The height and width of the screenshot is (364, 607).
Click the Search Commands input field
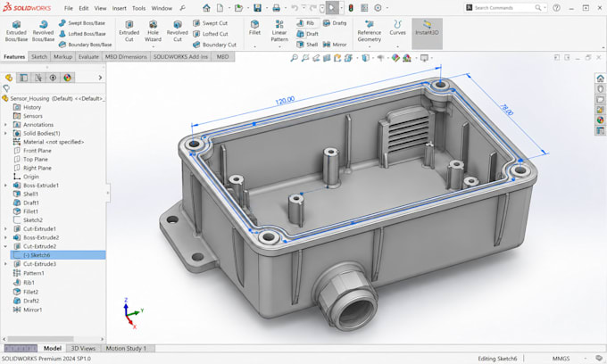click(x=503, y=8)
